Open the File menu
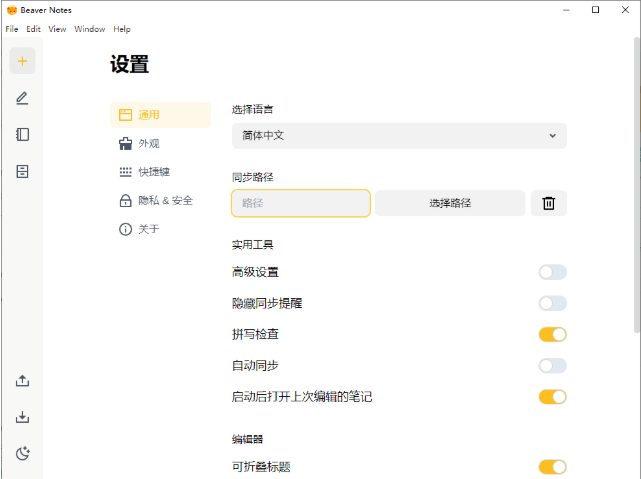Screen dimensions: 641x479 [x=12, y=29]
